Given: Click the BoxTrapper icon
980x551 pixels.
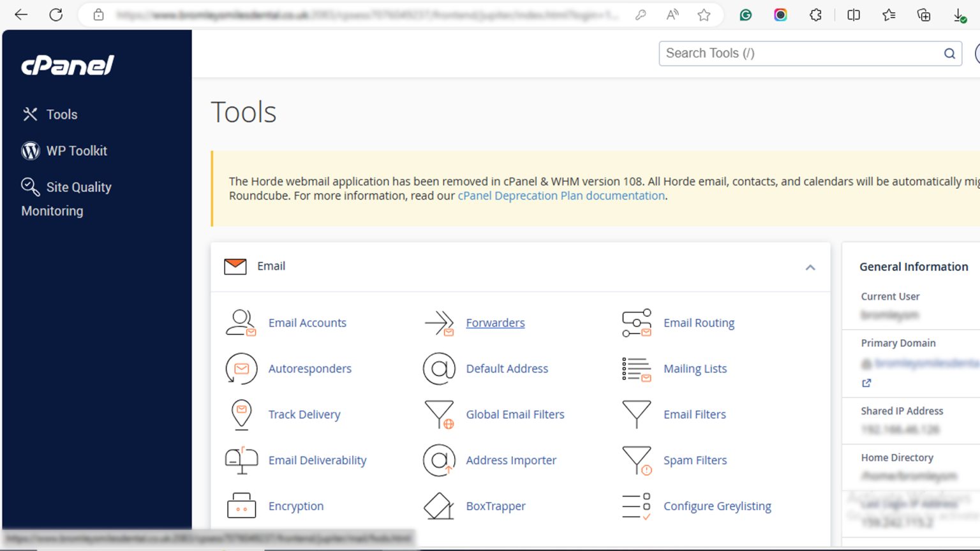Looking at the screenshot, I should click(439, 506).
